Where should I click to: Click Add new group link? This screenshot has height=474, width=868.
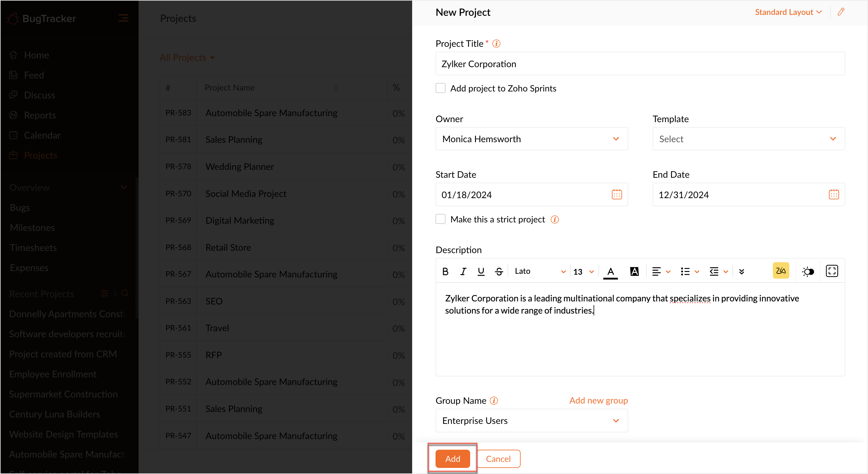pos(598,400)
